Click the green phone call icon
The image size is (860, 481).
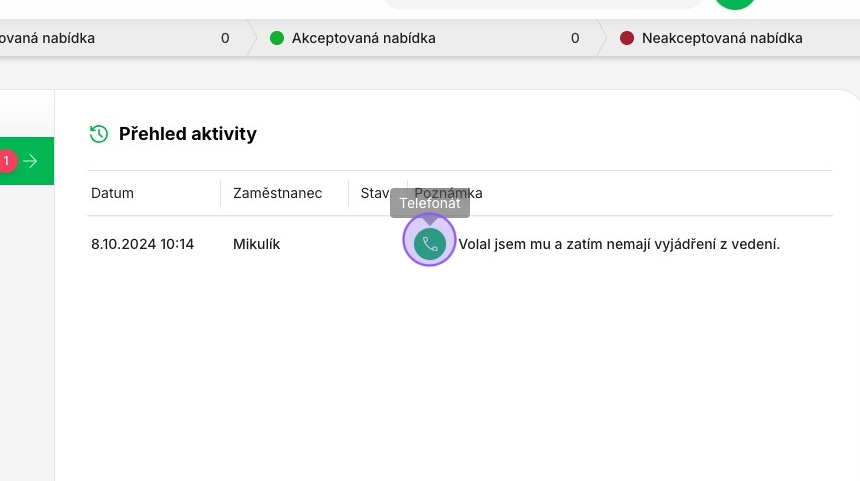(429, 244)
